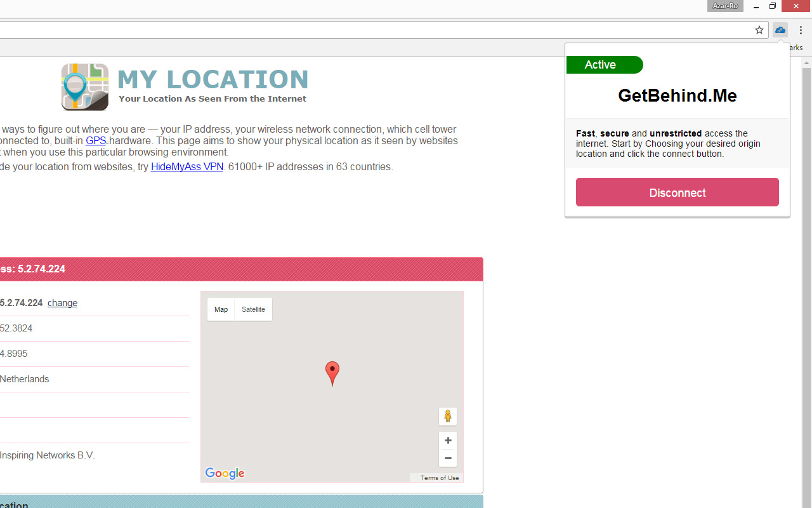Open the Chrome three-dot menu
The image size is (812, 508).
pos(801,30)
